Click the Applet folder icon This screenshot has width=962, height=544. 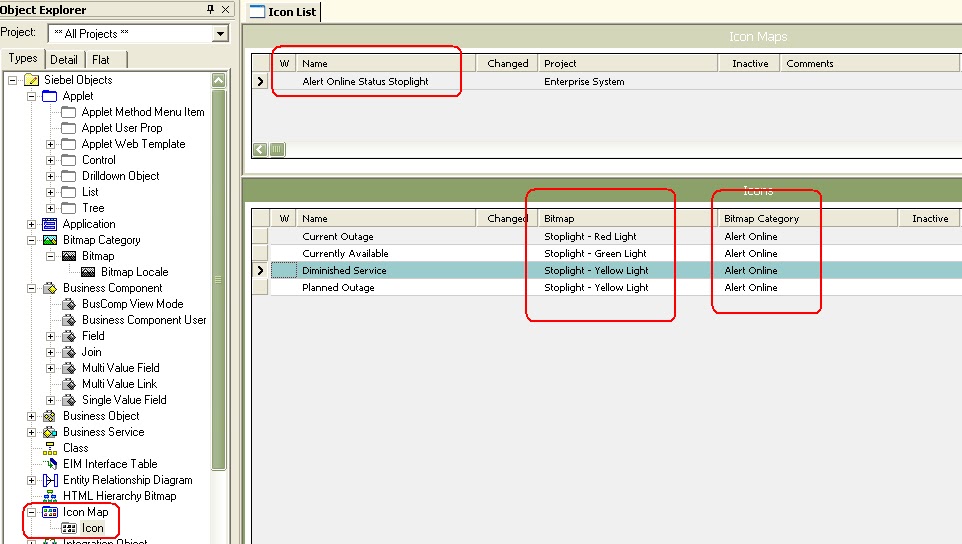pos(50,96)
